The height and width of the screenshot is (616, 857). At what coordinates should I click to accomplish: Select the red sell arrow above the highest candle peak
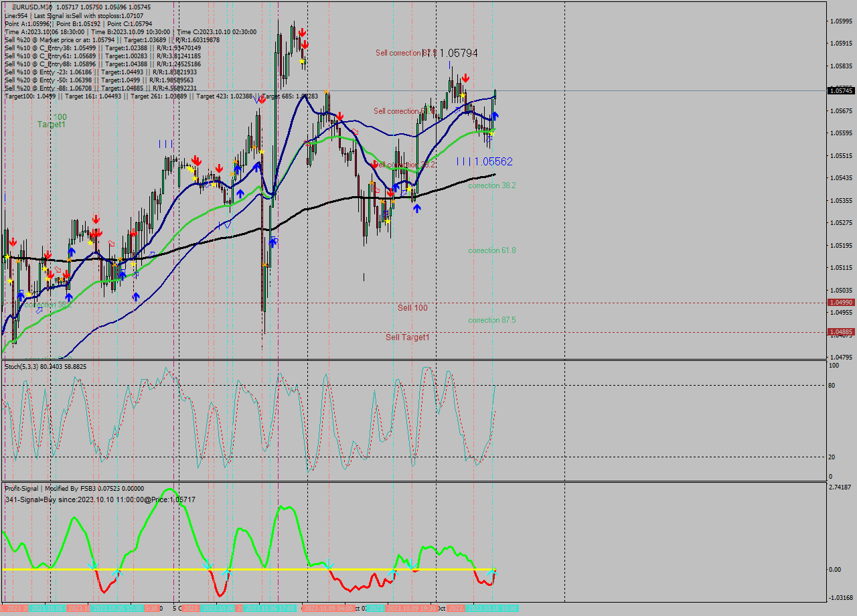pyautogui.click(x=302, y=32)
